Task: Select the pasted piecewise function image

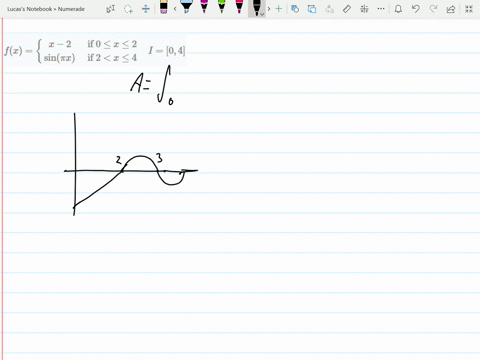Action: point(95,51)
